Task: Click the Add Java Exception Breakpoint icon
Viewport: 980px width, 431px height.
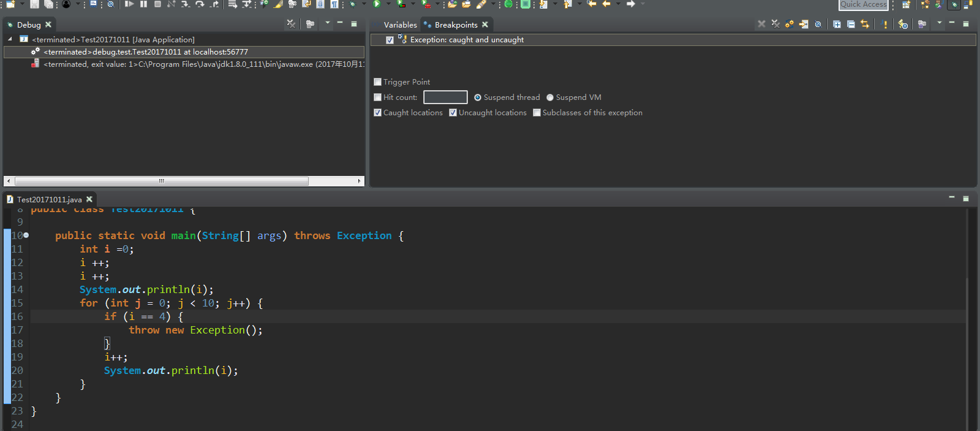Action: 884,24
